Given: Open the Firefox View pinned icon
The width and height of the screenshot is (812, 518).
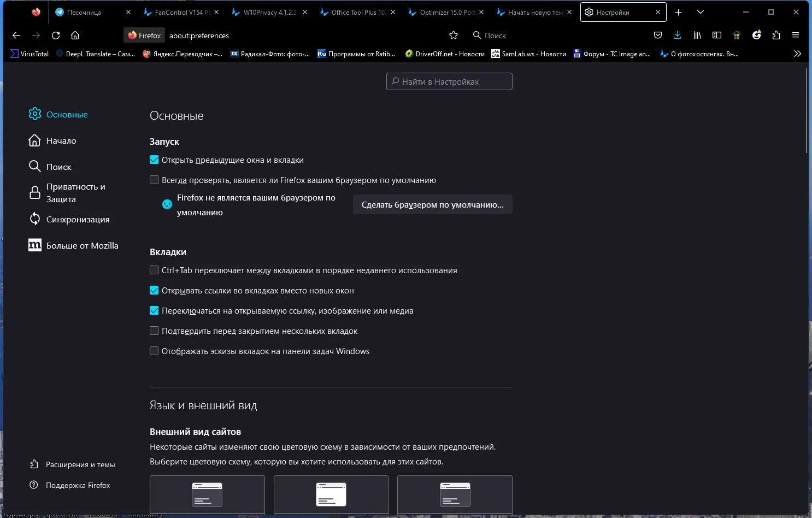Looking at the screenshot, I should [36, 12].
